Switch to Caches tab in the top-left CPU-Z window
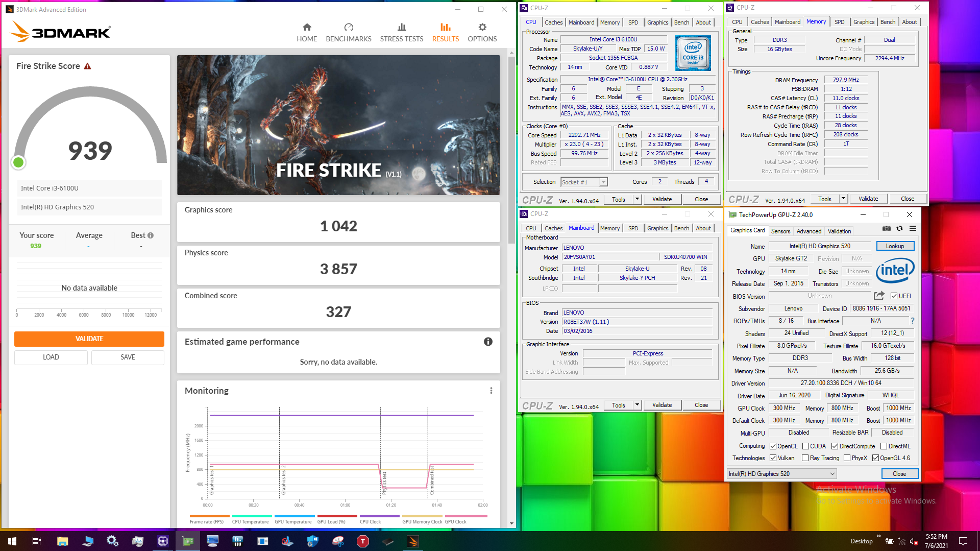Image resolution: width=980 pixels, height=551 pixels. click(x=553, y=22)
